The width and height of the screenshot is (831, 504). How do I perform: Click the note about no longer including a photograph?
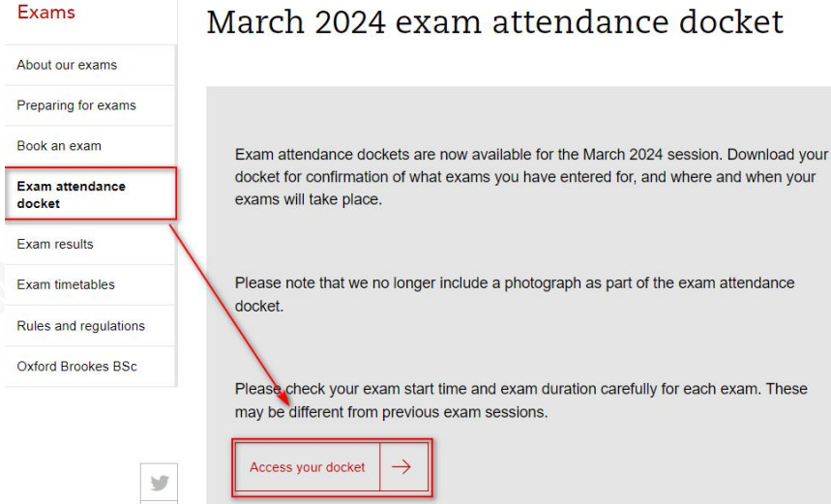click(514, 282)
